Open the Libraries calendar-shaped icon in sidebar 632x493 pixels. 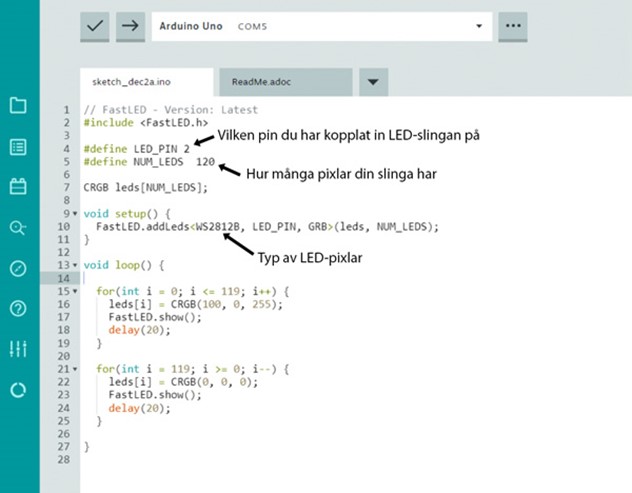coord(18,187)
